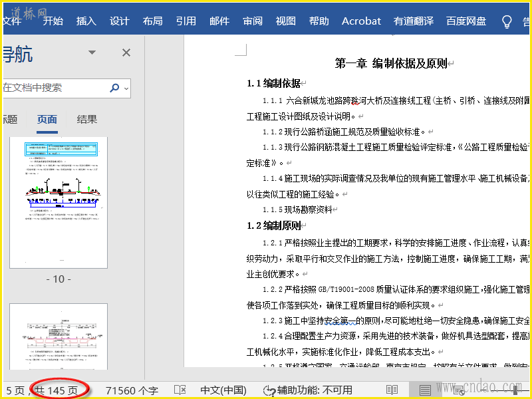Click the 在文档中搜索 search field
Viewport: 532px width, 399px height.
click(x=56, y=88)
